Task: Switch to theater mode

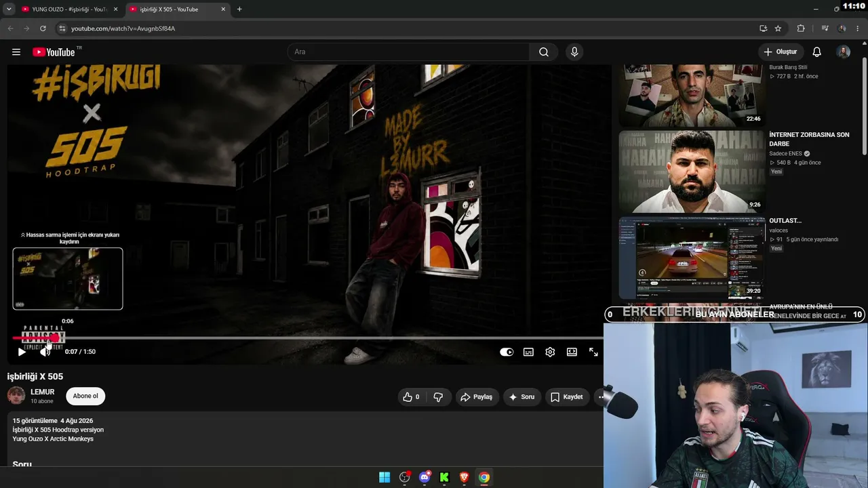Action: click(x=572, y=352)
